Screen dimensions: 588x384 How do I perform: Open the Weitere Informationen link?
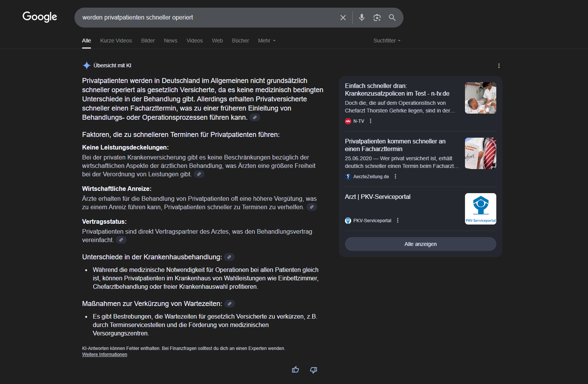pos(105,355)
